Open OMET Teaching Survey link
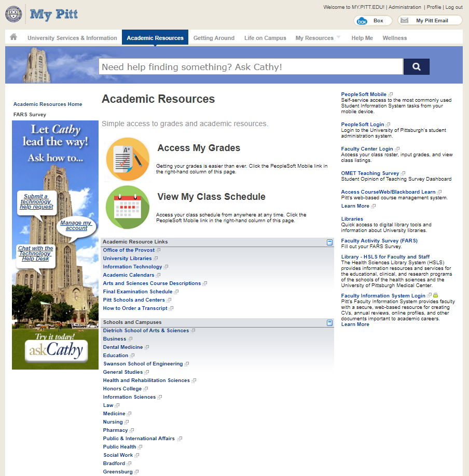Viewport: 469px width, 476px height. click(370, 173)
